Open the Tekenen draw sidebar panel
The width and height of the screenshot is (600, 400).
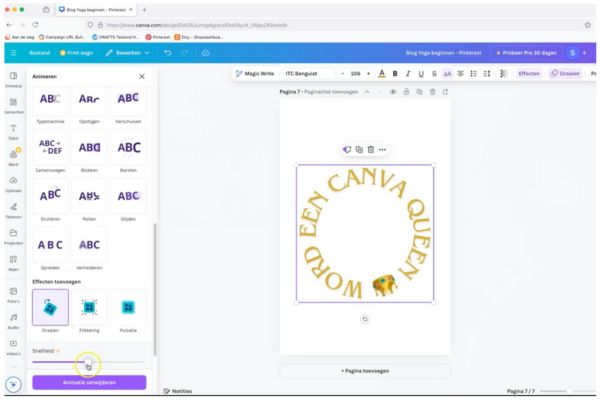(x=13, y=210)
